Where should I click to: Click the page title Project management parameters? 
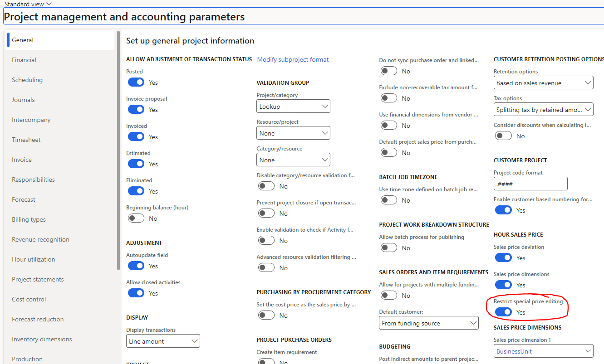tap(124, 17)
